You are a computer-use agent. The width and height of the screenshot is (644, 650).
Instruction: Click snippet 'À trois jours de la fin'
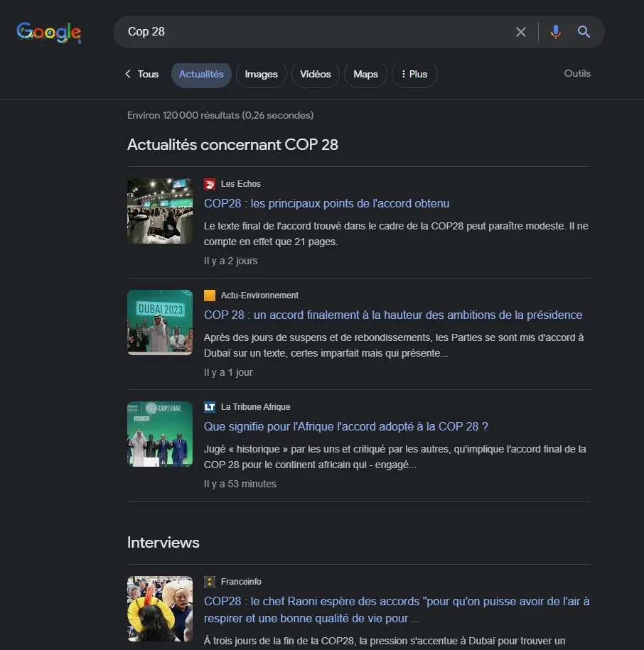click(385, 641)
